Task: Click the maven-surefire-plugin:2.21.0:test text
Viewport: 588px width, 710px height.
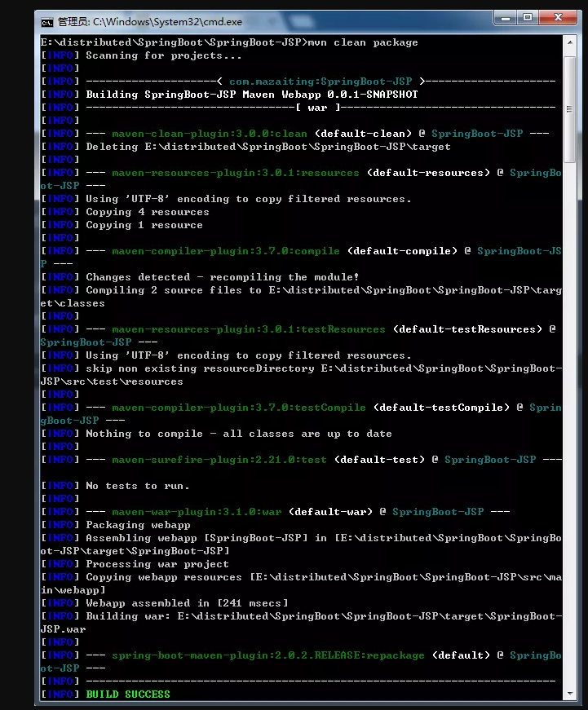Action: (219, 460)
